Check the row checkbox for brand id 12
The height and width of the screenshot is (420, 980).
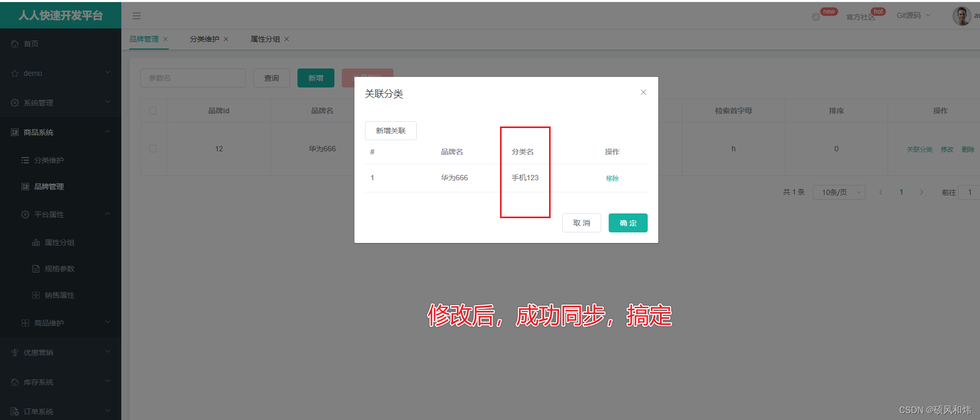[x=153, y=149]
